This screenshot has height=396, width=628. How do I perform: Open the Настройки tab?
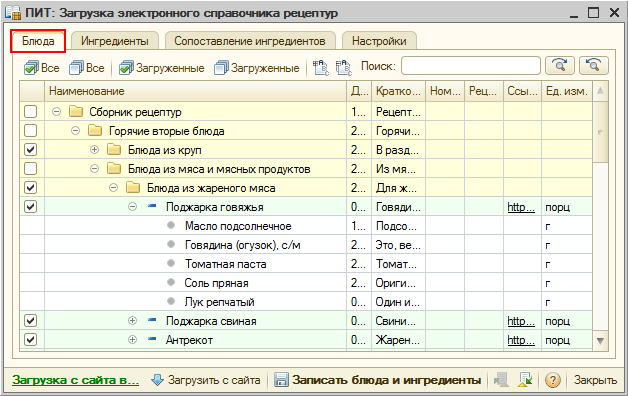(x=379, y=41)
